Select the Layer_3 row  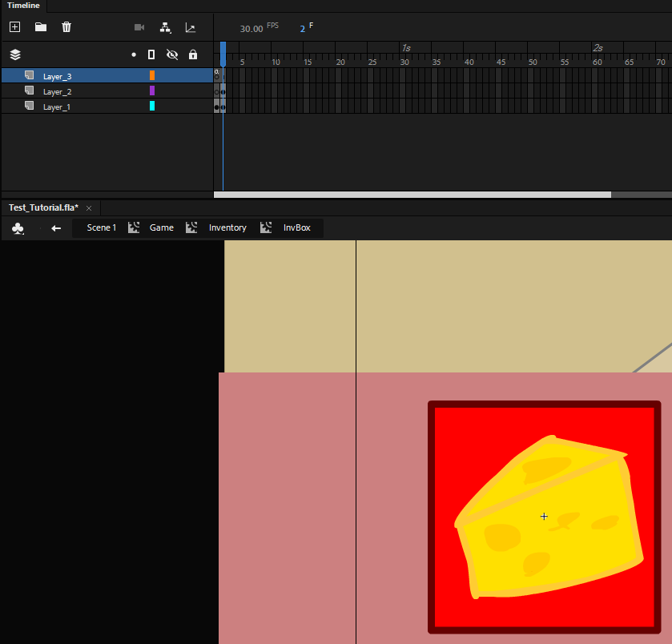(107, 76)
